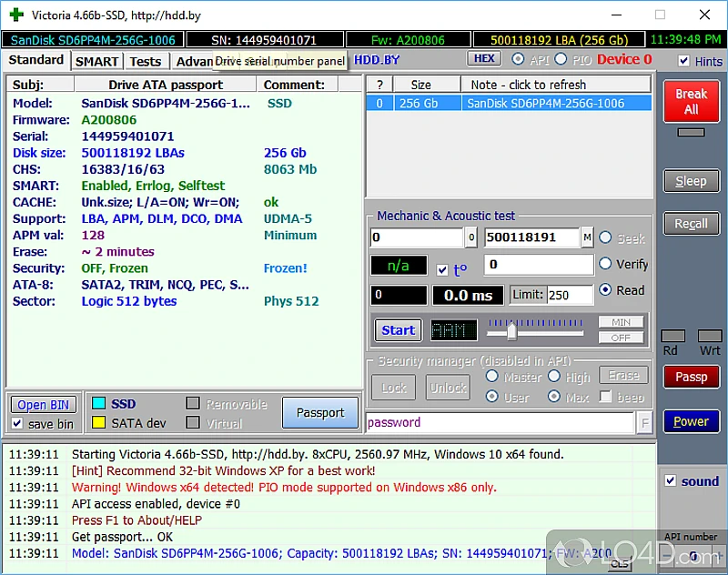Toggle the Hints checkbox
Screen dimensions: 728x575
tap(683, 61)
